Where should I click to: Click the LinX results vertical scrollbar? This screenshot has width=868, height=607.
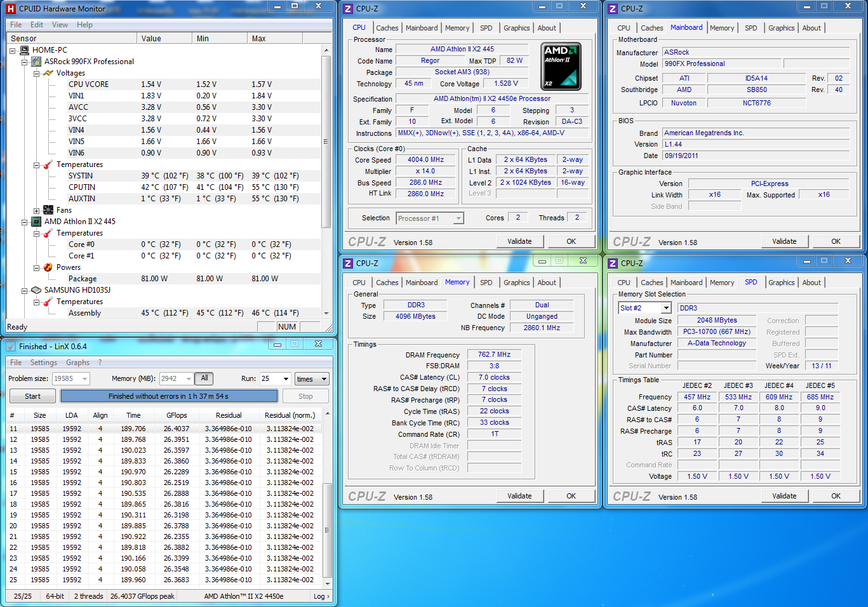328,498
